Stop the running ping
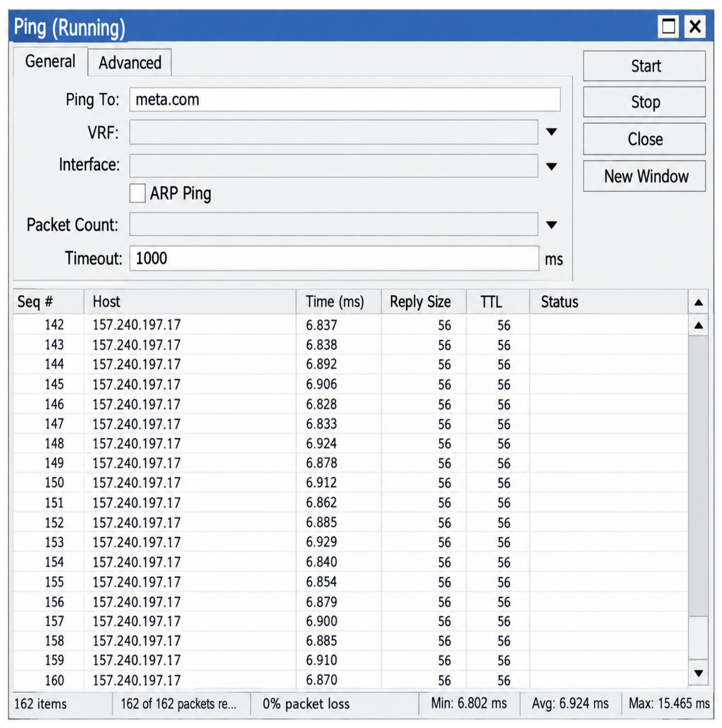722x728 pixels. 644,102
